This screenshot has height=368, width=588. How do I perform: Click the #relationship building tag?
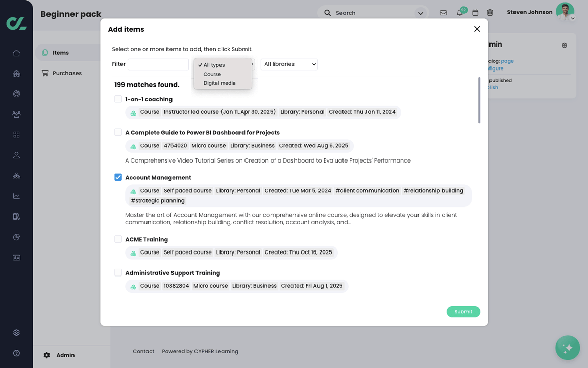click(433, 190)
